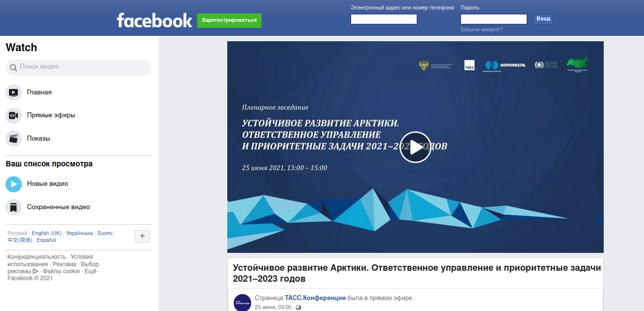
Task: Play the Arctic plenary session video
Action: 415,147
